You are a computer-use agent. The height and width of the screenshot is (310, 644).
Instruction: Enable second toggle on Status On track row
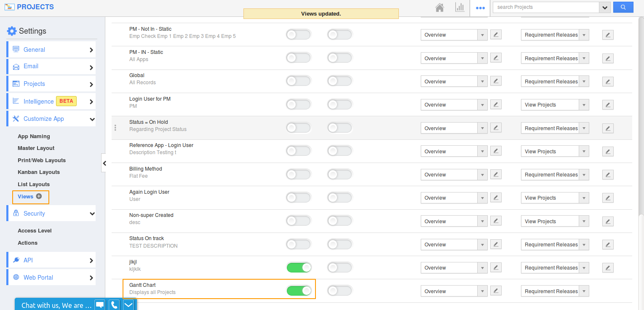click(x=339, y=244)
